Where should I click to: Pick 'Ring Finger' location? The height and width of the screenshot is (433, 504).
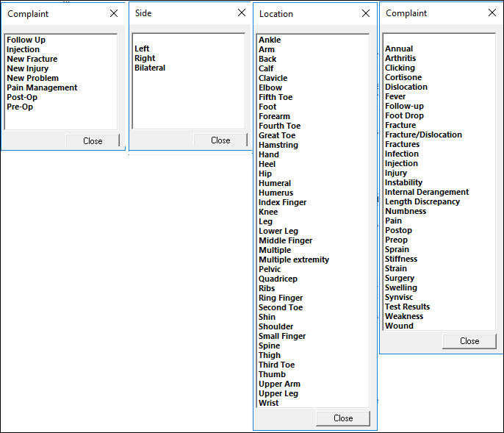(281, 298)
